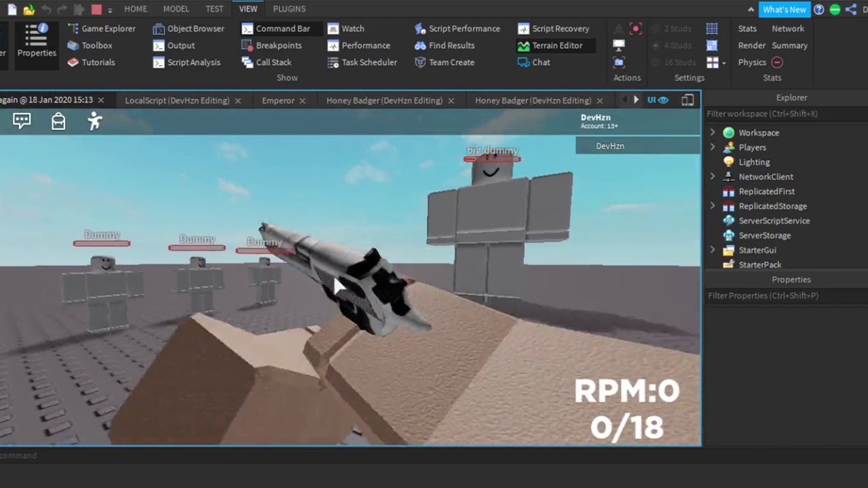Open Find Results window

[444, 45]
